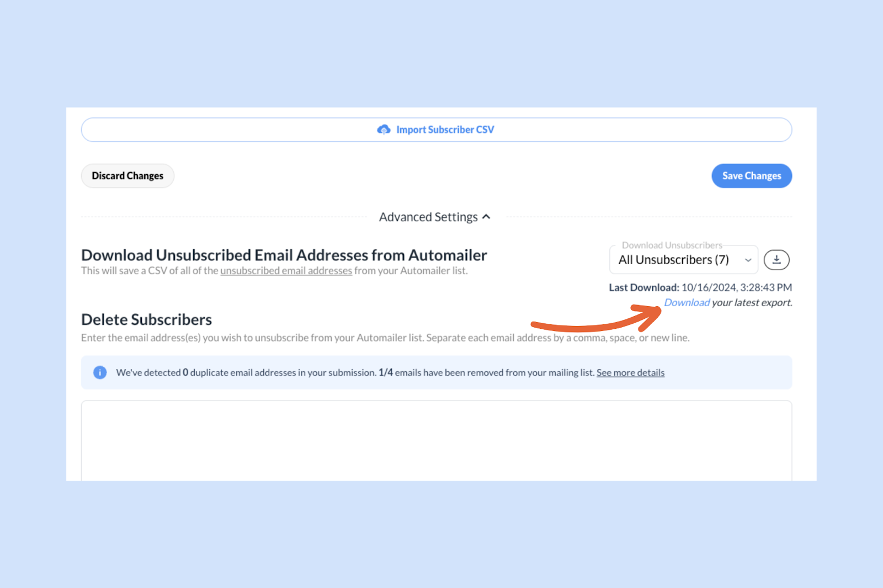The width and height of the screenshot is (883, 588).
Task: Select a list in the Download Unsubscribers combo box
Action: pos(683,259)
